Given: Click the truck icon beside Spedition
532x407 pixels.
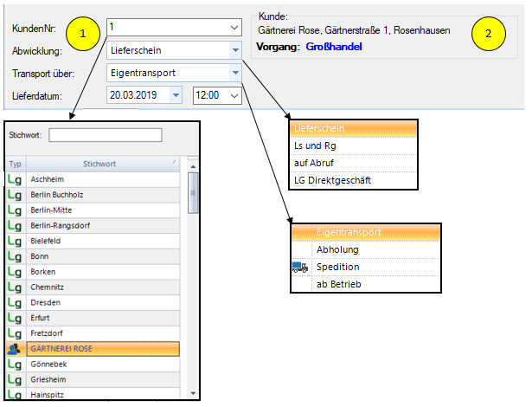Looking at the screenshot, I should [300, 268].
